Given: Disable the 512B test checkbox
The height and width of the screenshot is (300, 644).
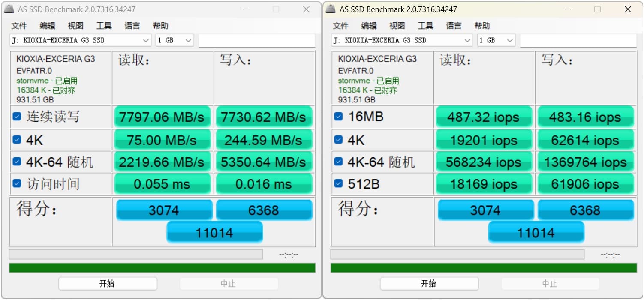Looking at the screenshot, I should coord(338,184).
